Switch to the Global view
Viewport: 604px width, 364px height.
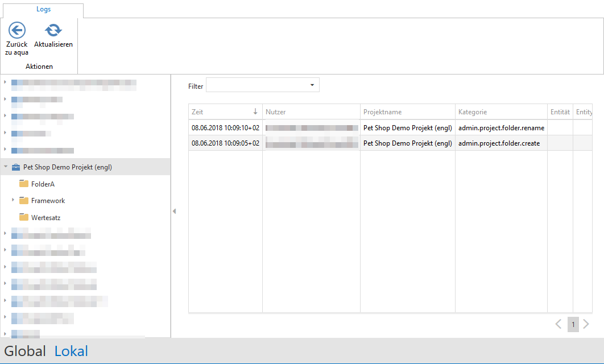[x=25, y=351]
